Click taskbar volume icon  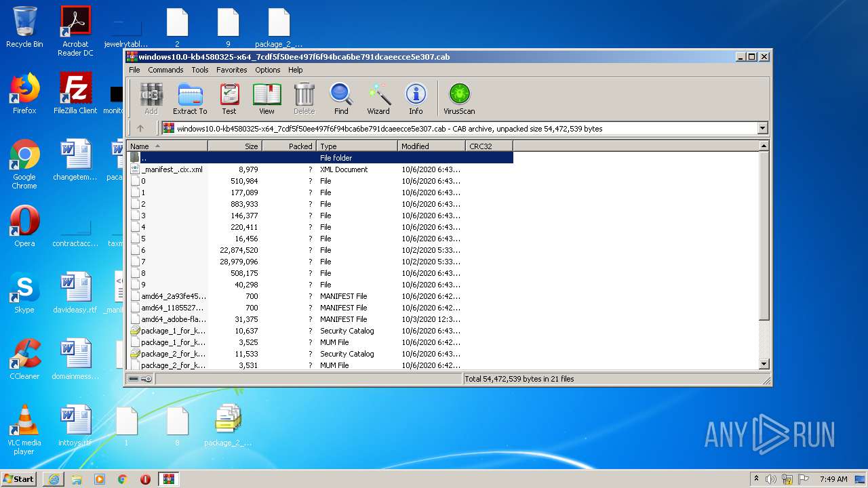772,479
